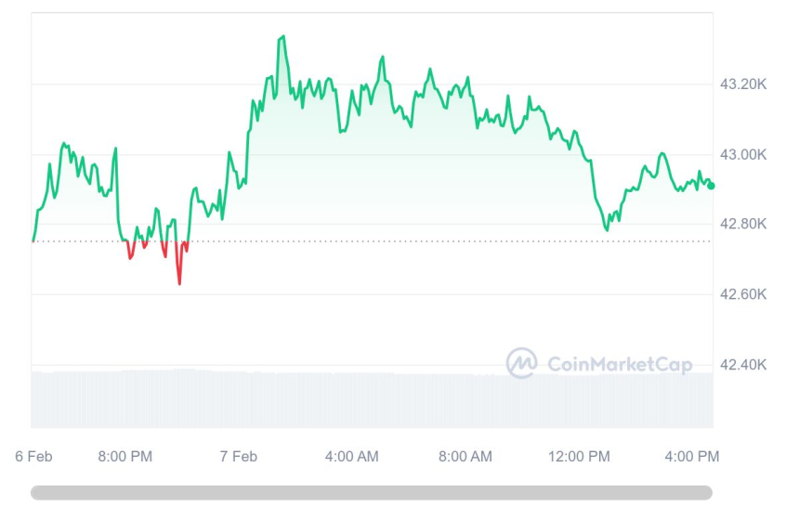799x532 pixels.
Task: Click the 42.60K price axis label
Action: (x=743, y=294)
